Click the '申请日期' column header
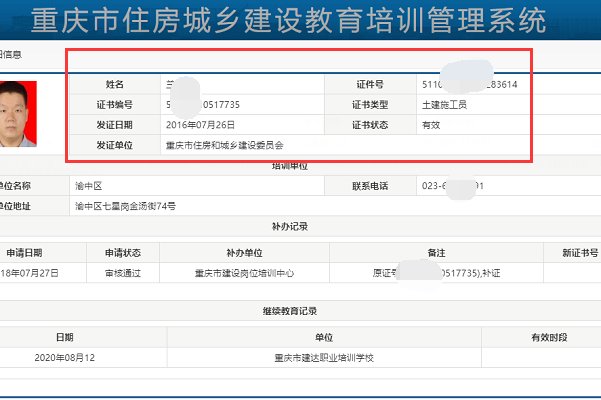 coord(24,253)
